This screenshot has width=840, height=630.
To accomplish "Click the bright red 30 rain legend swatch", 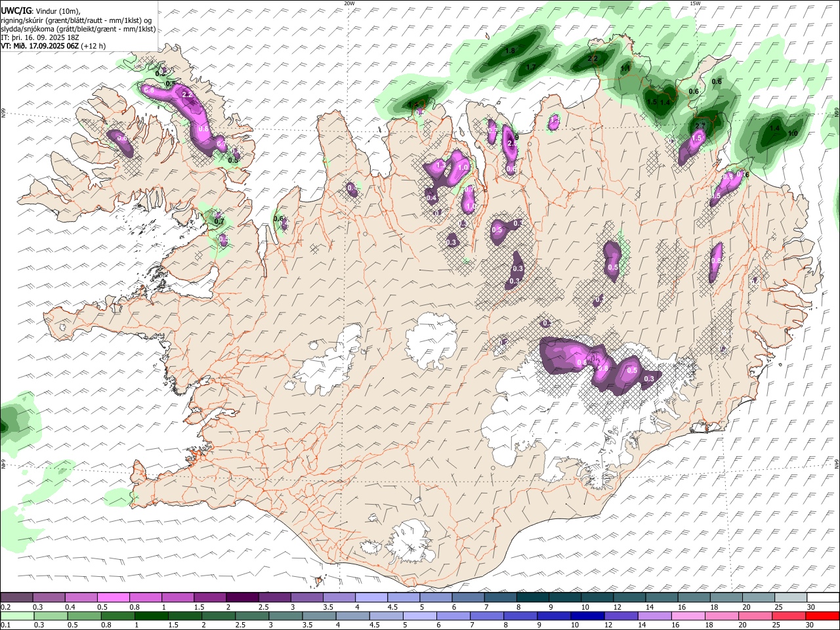I will point(823,616).
